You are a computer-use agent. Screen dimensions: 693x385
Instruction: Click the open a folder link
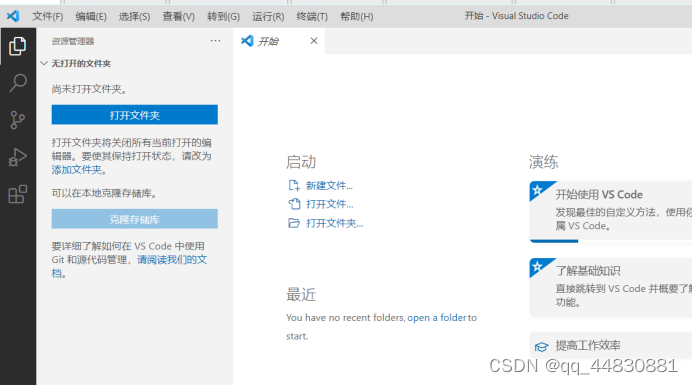pos(437,317)
